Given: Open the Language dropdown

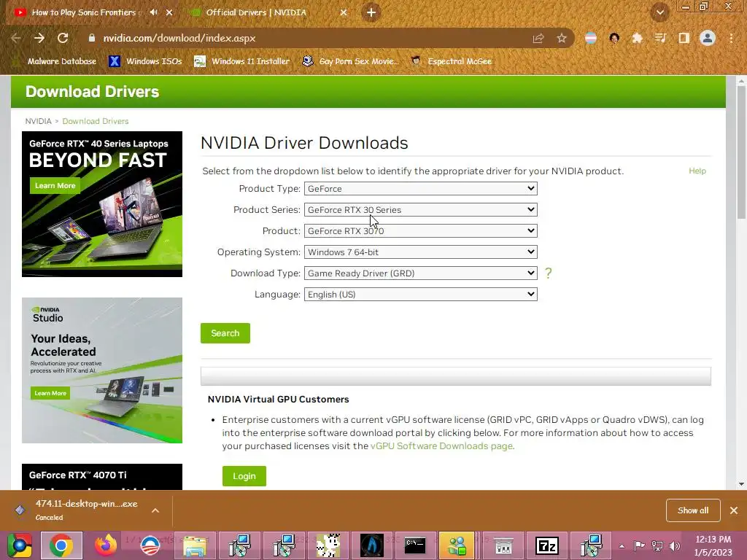Looking at the screenshot, I should coord(421,295).
